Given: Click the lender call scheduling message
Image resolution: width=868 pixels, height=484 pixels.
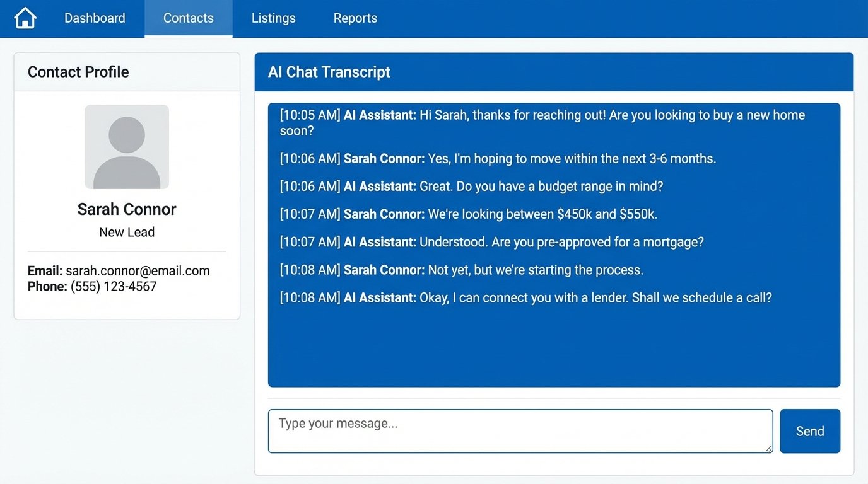Looking at the screenshot, I should (x=526, y=297).
